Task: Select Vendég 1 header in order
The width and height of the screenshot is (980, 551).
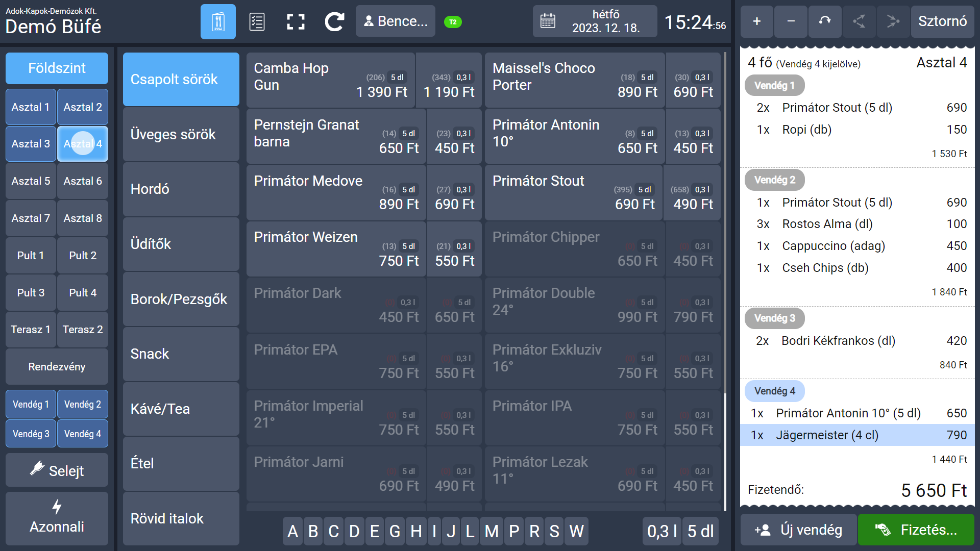Action: coord(774,85)
